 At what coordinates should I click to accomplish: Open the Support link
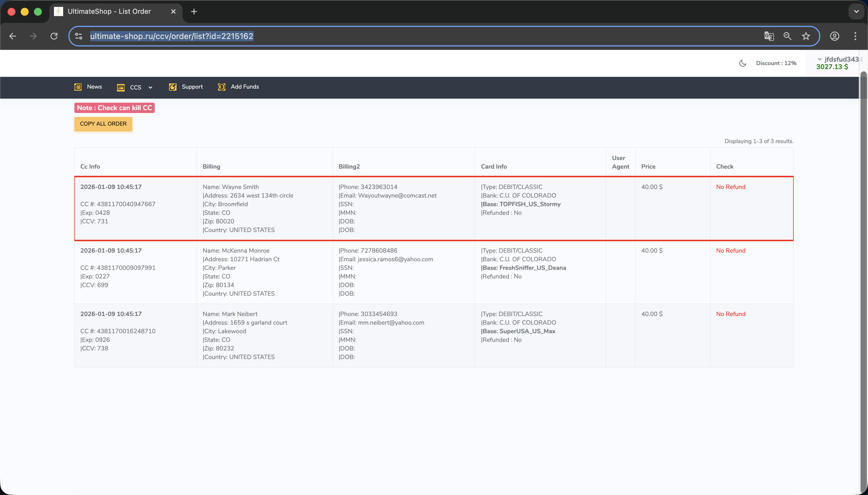[x=192, y=87]
